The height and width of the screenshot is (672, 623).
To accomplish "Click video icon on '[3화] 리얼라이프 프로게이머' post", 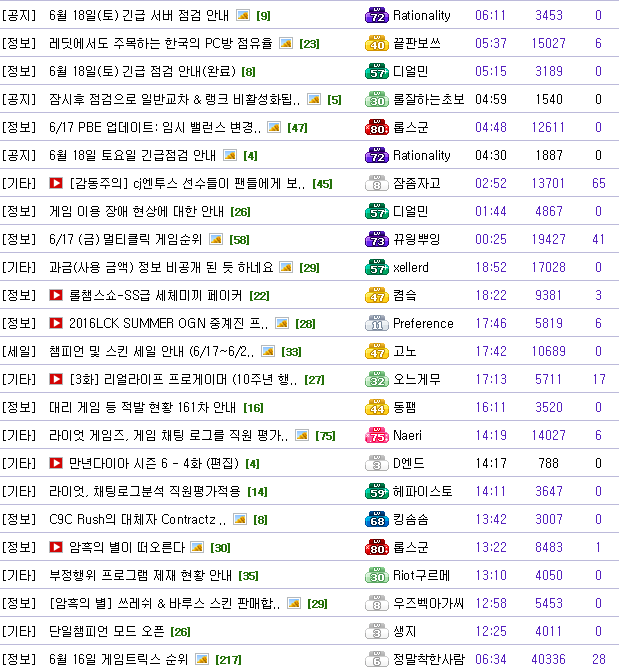I will [x=56, y=379].
